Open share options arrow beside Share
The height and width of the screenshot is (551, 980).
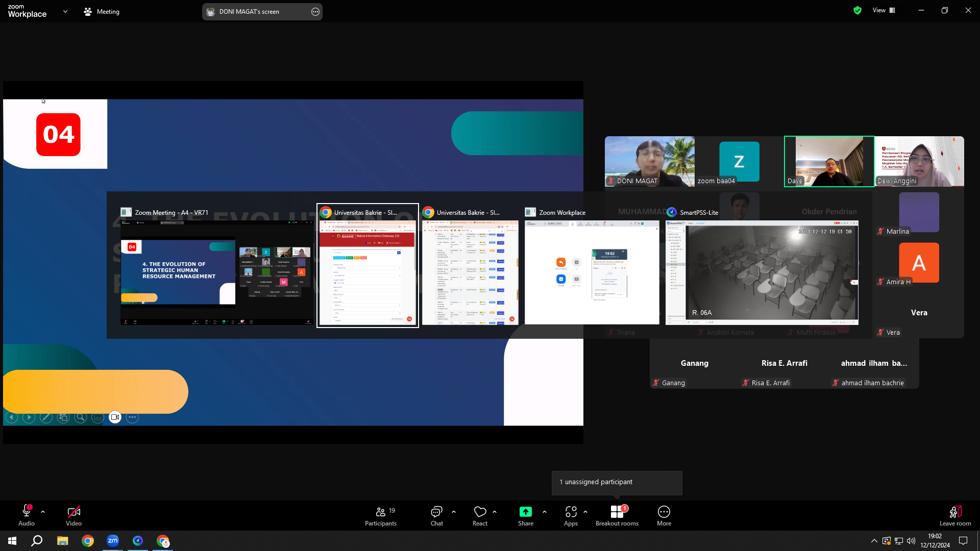click(x=545, y=512)
